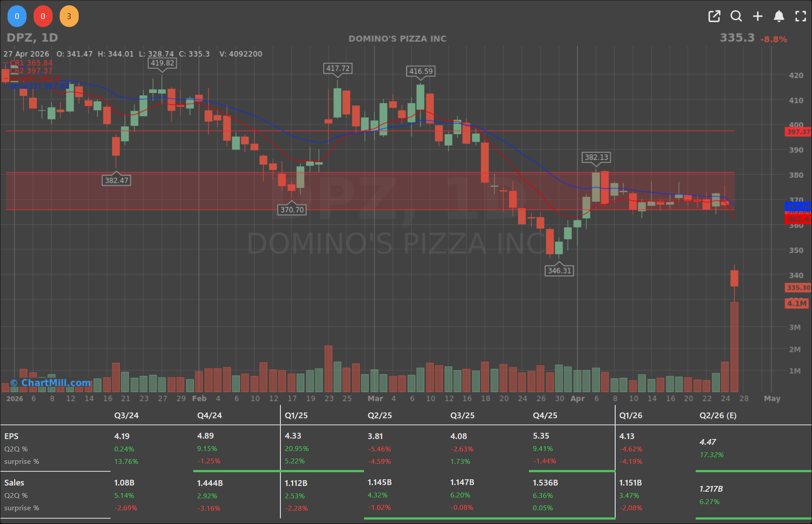Viewport: 812px width, 524px height.
Task: Select the Q4/24 column header
Action: (x=210, y=416)
